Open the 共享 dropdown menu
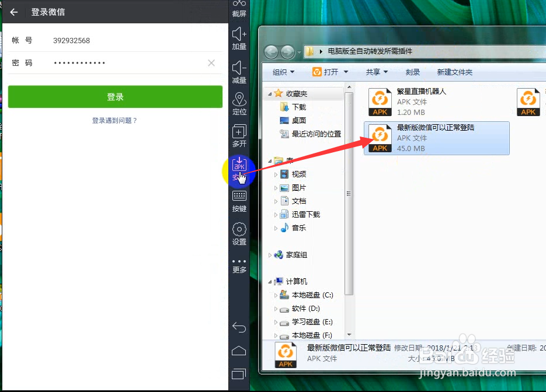The image size is (546, 392). [x=377, y=72]
